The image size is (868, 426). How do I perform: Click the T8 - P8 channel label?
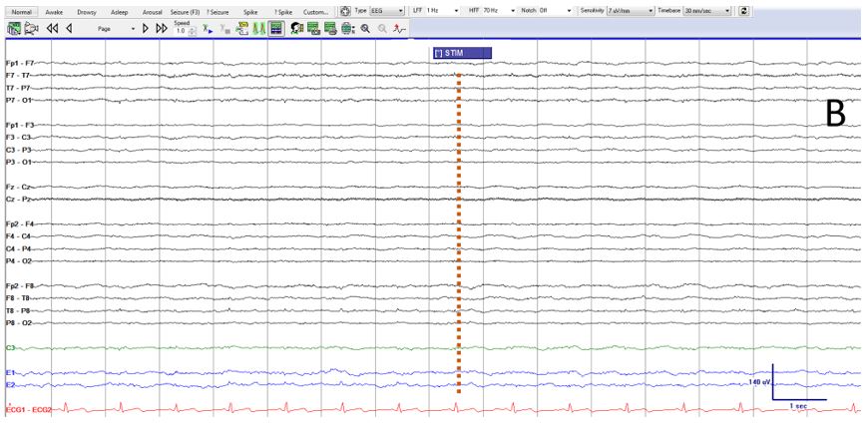click(x=18, y=311)
